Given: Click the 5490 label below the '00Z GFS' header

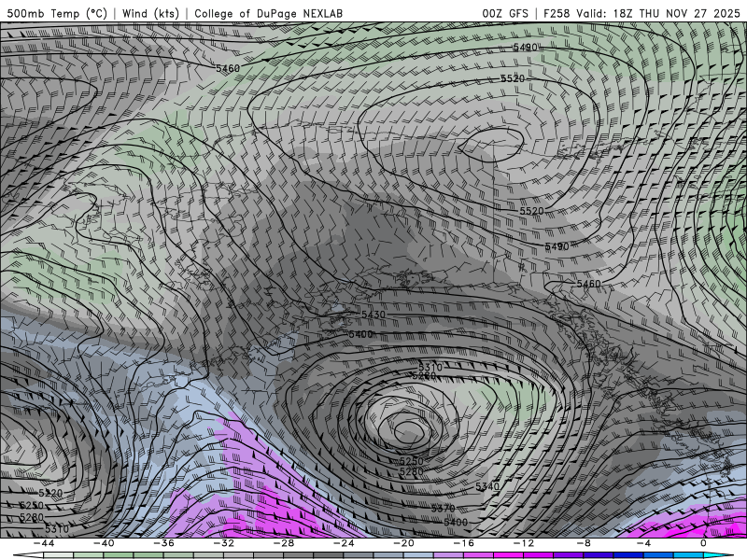Looking at the screenshot, I should coord(525,48).
